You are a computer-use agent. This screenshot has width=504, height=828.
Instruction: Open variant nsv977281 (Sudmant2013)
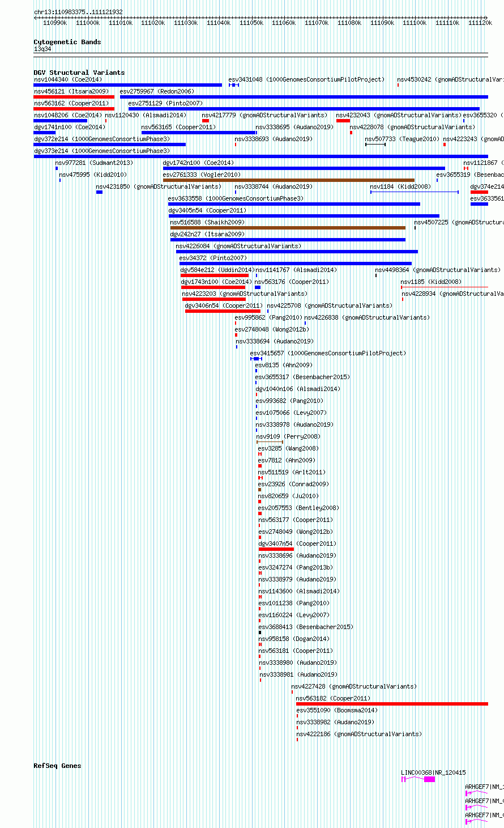click(x=94, y=163)
